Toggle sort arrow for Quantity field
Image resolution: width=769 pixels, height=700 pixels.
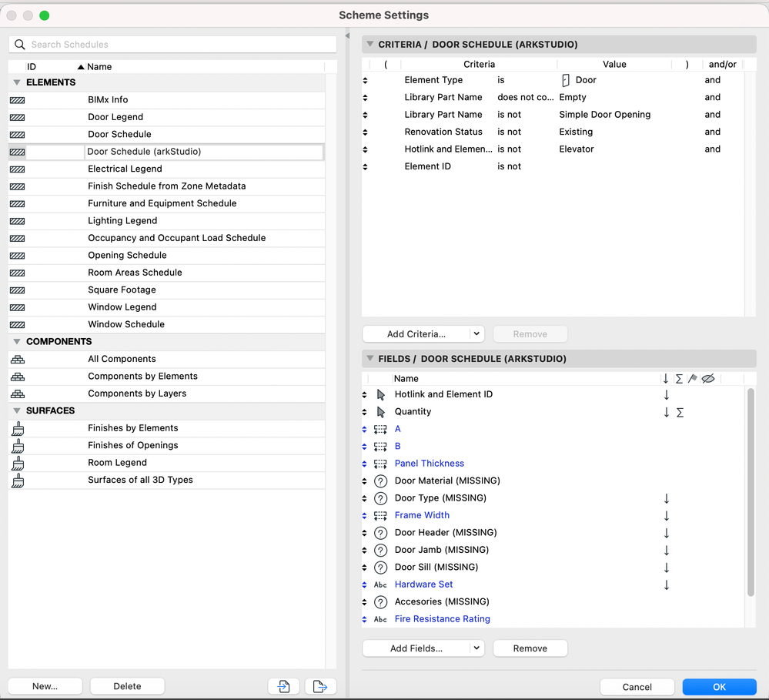667,412
